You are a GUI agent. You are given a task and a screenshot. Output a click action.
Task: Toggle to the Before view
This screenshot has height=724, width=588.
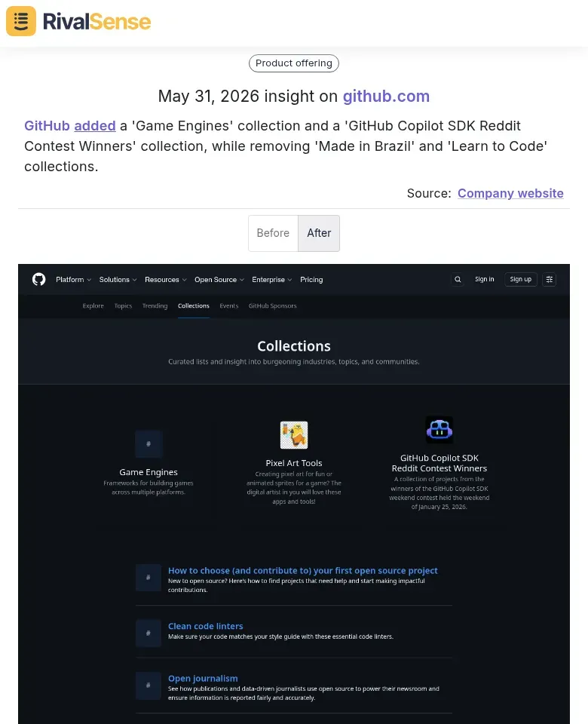point(273,233)
